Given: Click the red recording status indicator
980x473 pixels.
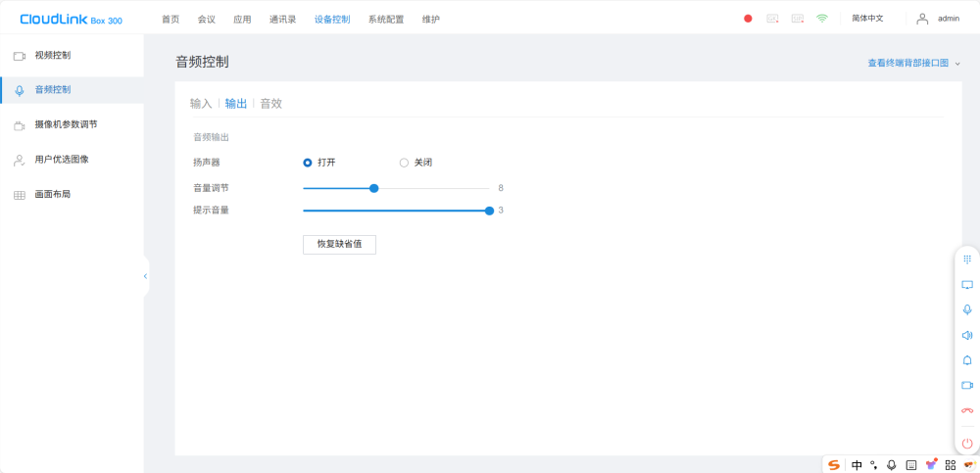Looking at the screenshot, I should [x=748, y=19].
